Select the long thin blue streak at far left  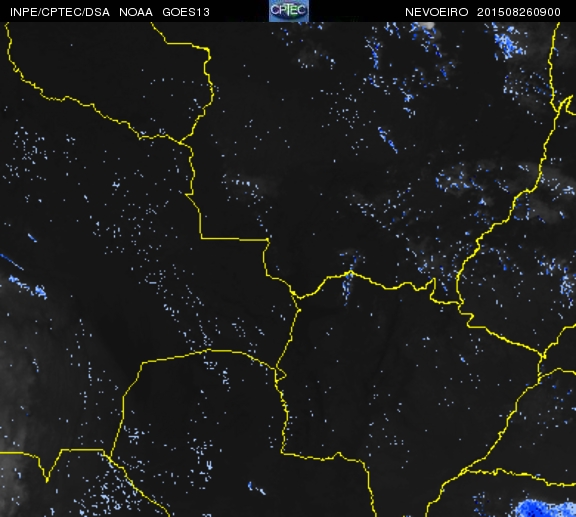coord(12,262)
